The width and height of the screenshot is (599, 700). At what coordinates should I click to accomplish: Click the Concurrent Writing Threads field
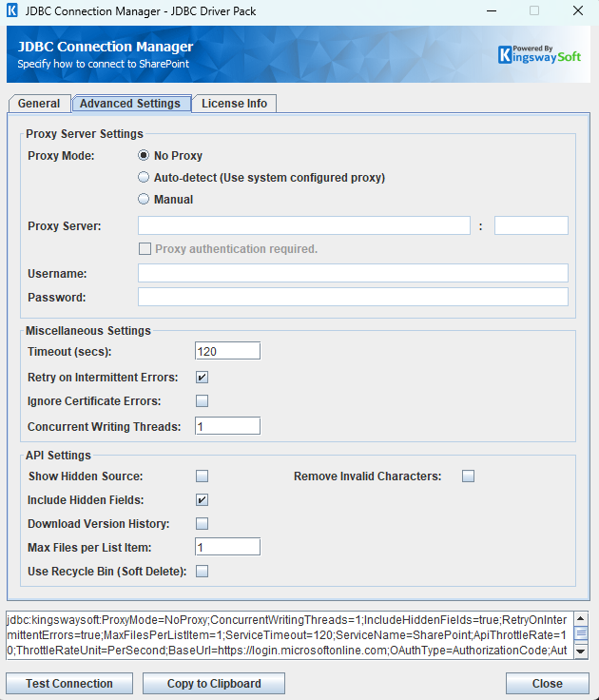click(227, 426)
